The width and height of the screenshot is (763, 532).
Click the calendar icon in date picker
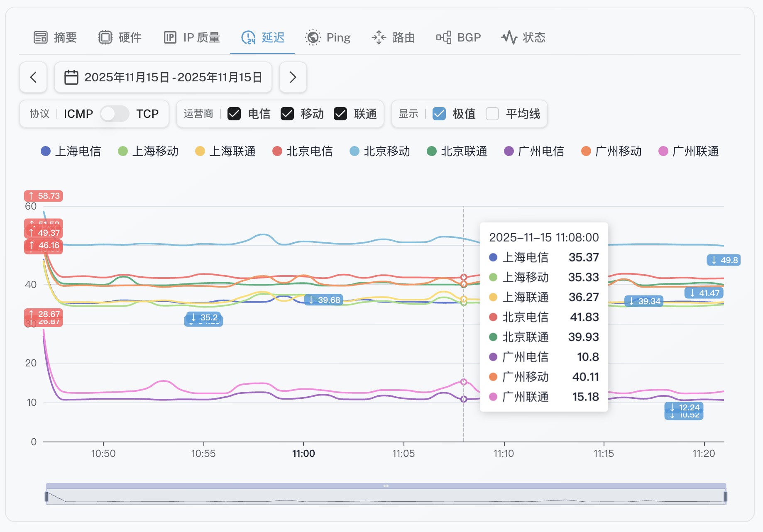coord(71,77)
